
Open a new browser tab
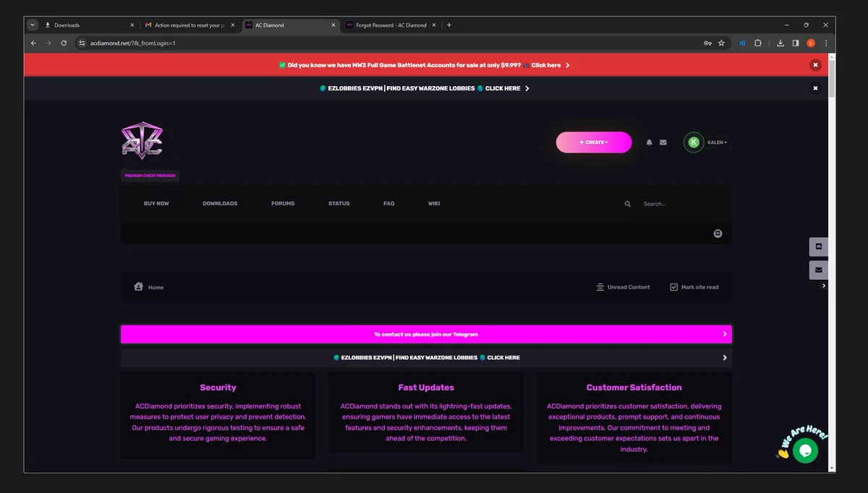[449, 25]
